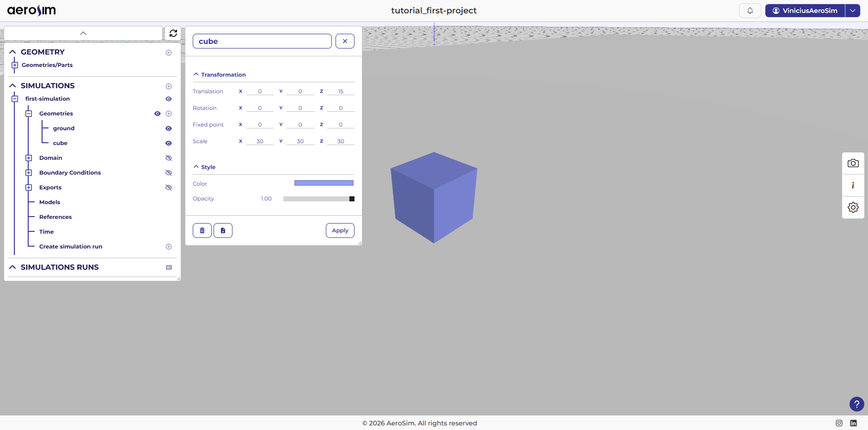
Task: Open the cube Color swatch
Action: 323,183
